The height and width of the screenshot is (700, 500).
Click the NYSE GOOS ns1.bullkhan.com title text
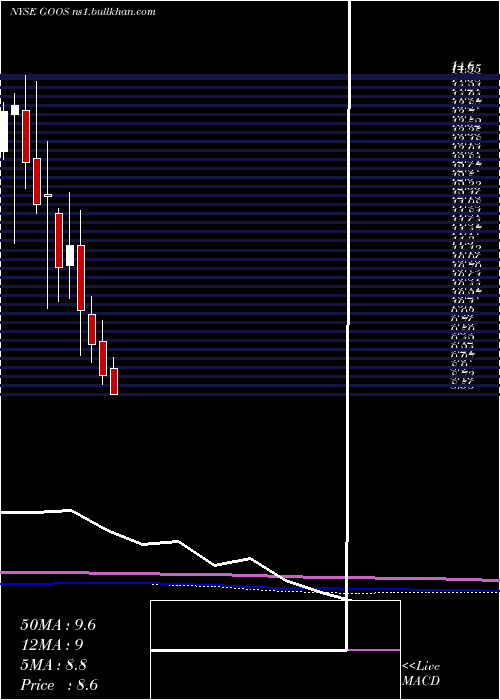[83, 12]
